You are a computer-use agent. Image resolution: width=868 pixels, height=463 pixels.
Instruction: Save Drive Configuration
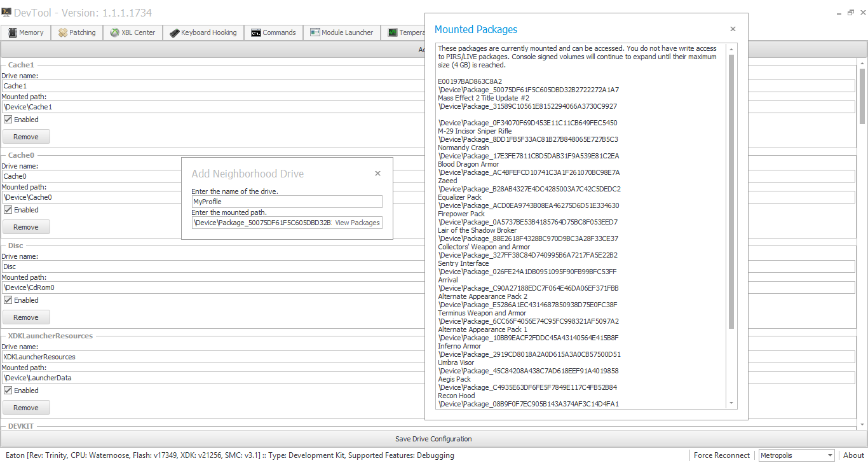coord(433,439)
